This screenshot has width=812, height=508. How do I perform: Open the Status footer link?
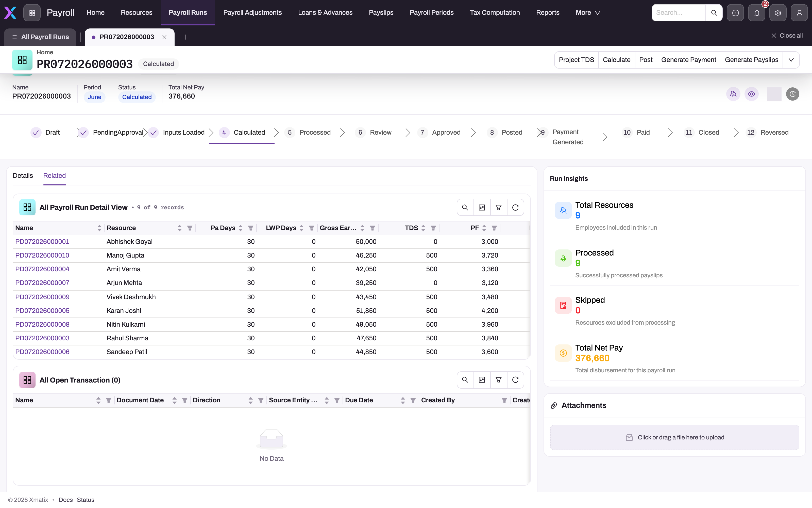(x=86, y=500)
